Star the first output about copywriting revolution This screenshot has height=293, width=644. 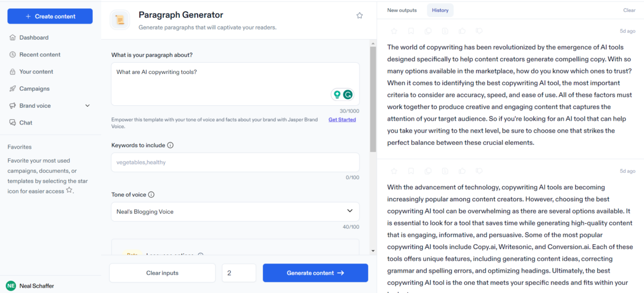394,32
